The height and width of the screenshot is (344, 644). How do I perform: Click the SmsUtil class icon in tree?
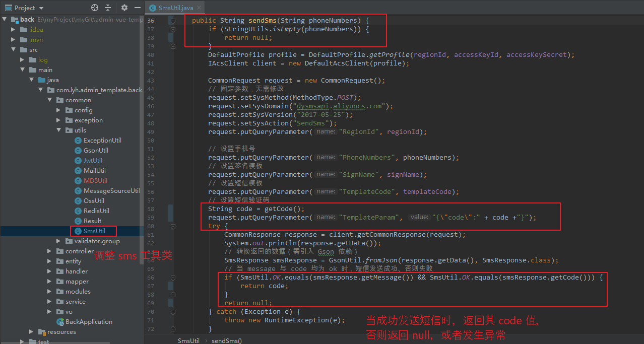pyautogui.click(x=78, y=231)
